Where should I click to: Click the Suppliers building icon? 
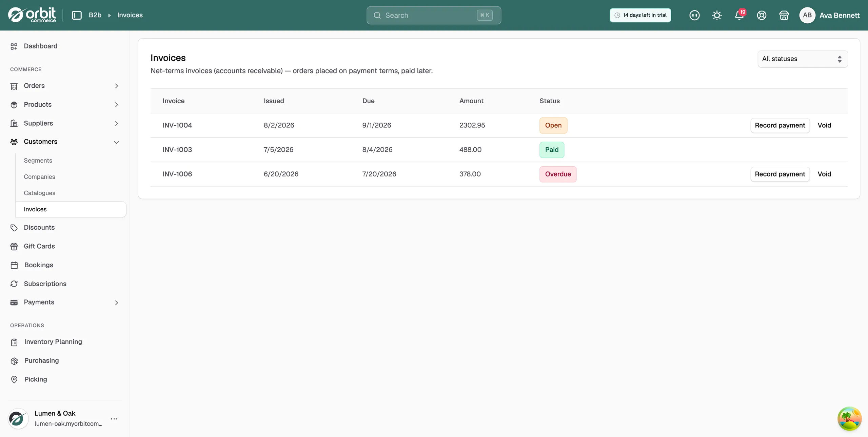click(x=14, y=123)
